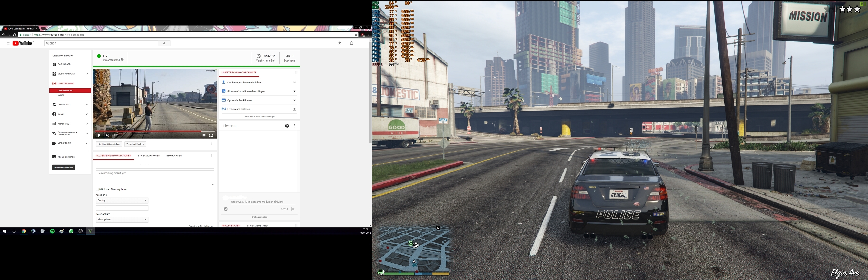
Task: Click the Highlight-Clip erstellen button
Action: point(109,144)
